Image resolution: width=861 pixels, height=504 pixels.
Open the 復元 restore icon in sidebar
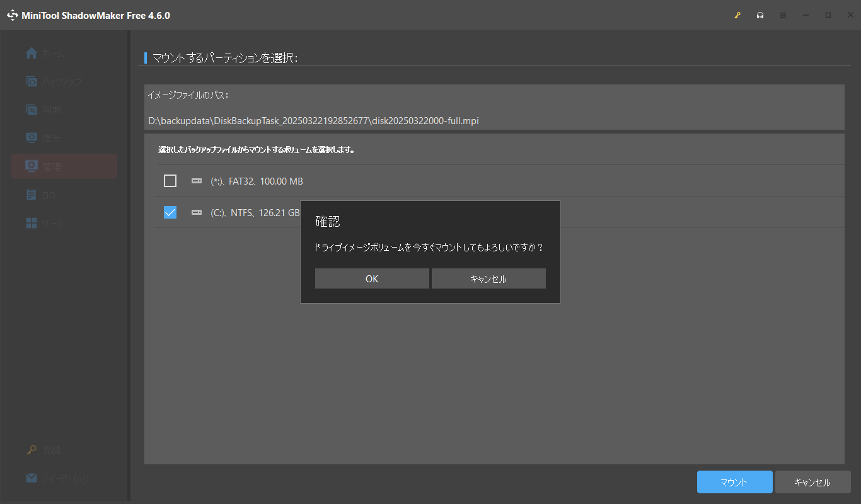coord(32,138)
